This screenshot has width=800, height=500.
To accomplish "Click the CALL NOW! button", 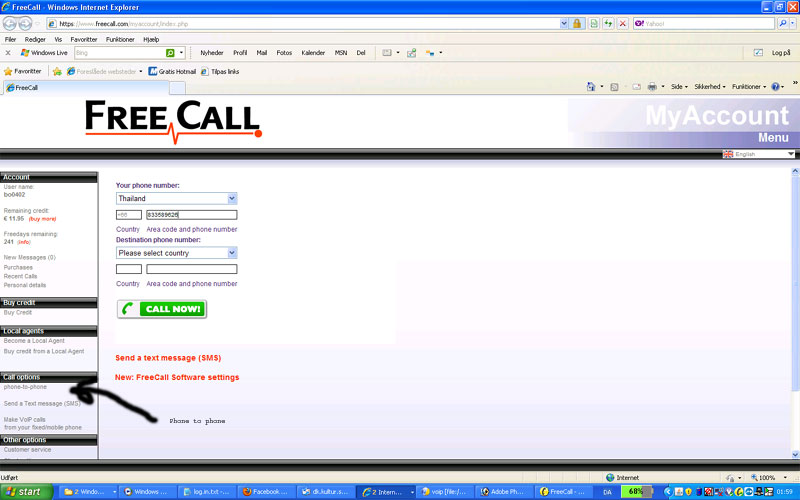I will [162, 309].
